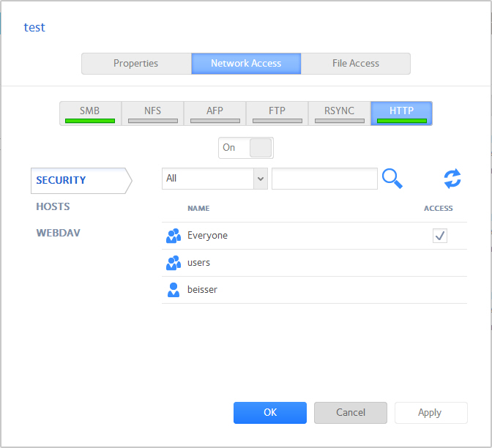Select the users row name

[x=198, y=263]
